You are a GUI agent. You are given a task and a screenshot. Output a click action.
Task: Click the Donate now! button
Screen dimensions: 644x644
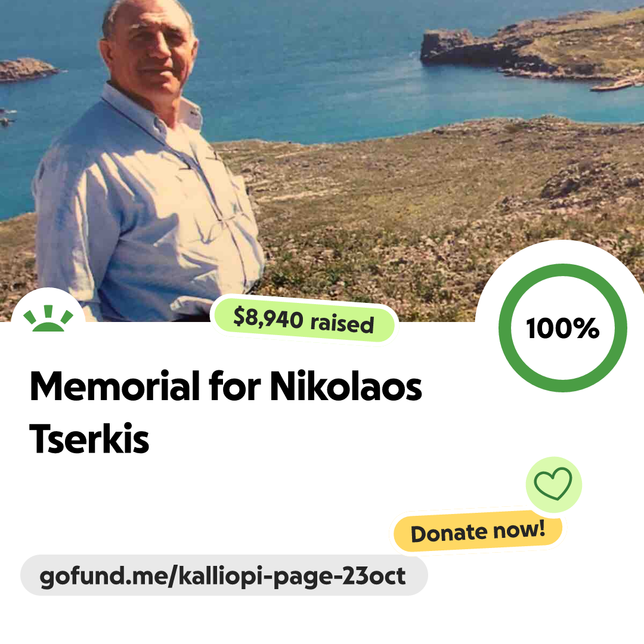pos(478,531)
